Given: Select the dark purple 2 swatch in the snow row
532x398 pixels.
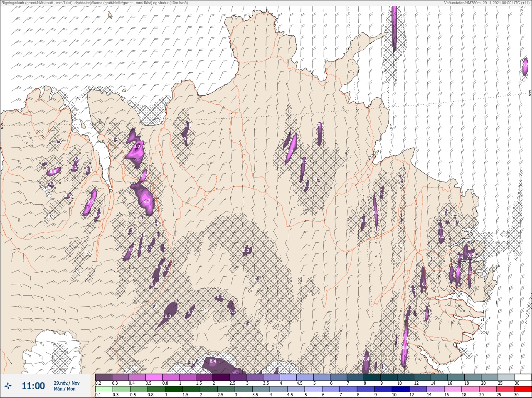Looking at the screenshot, I should pyautogui.click(x=222, y=377).
